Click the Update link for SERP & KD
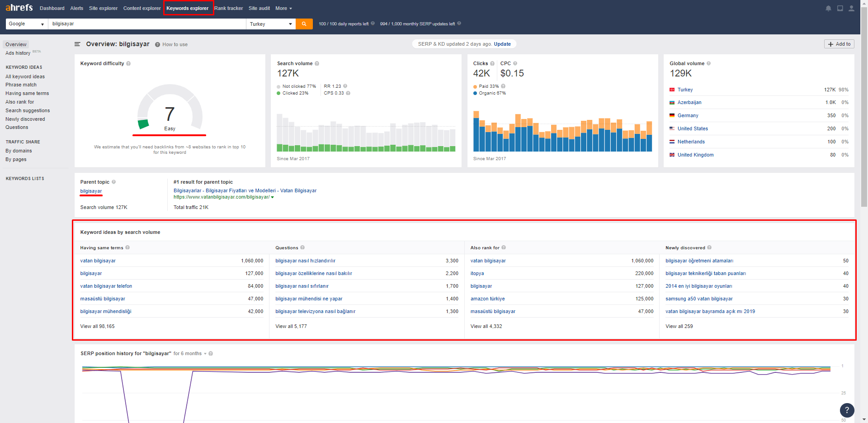This screenshot has width=868, height=423. pyautogui.click(x=502, y=44)
